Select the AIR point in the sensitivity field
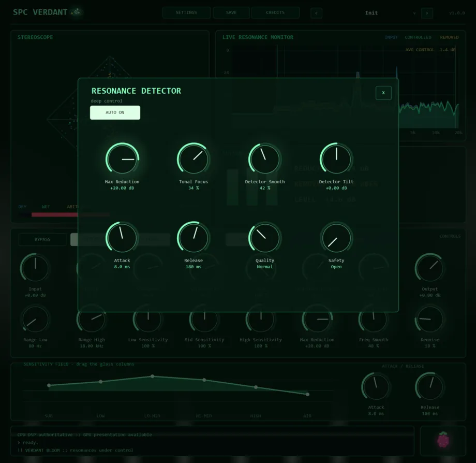The height and width of the screenshot is (463, 476). tap(307, 394)
